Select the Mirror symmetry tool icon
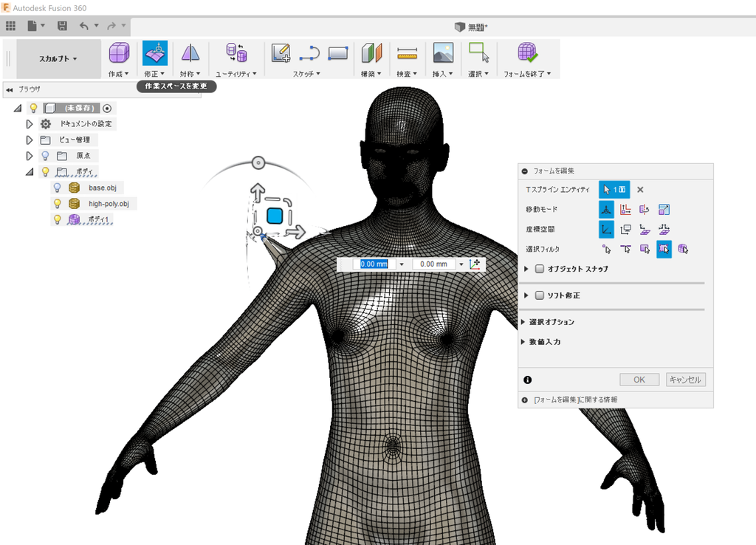Image resolution: width=756 pixels, height=545 pixels. point(190,53)
